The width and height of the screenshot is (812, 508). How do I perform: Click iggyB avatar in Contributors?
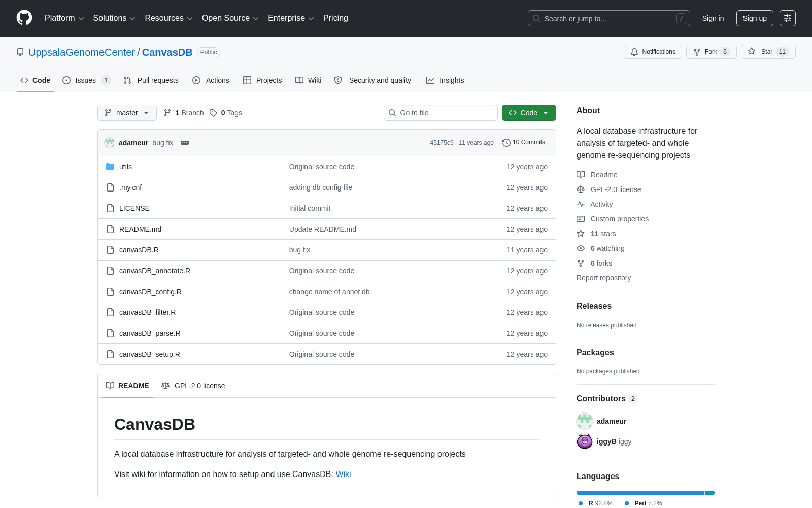pyautogui.click(x=585, y=441)
